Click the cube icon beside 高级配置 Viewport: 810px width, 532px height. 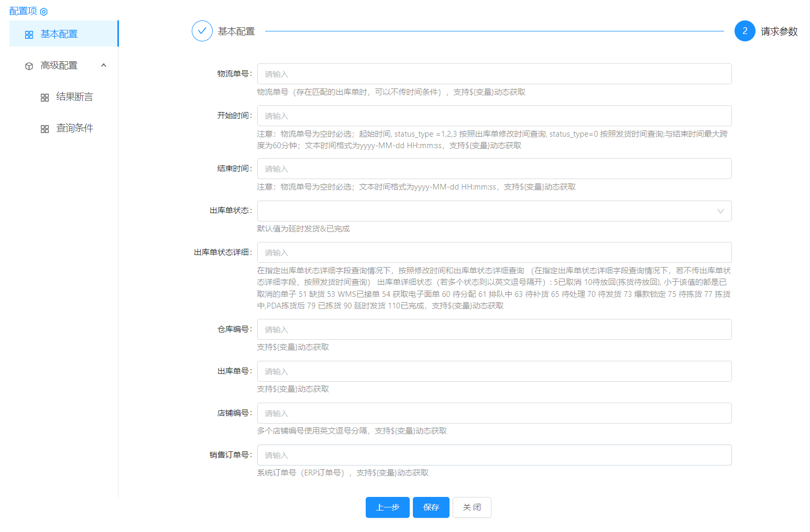click(29, 66)
